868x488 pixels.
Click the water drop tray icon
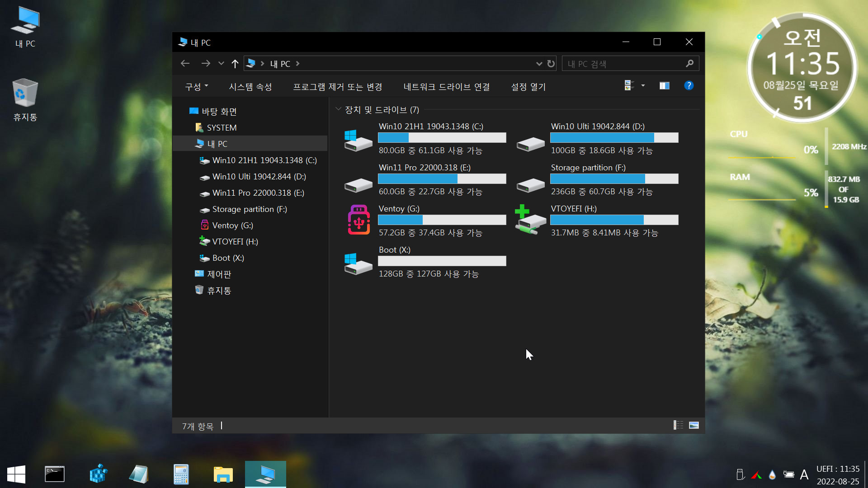[x=772, y=474]
